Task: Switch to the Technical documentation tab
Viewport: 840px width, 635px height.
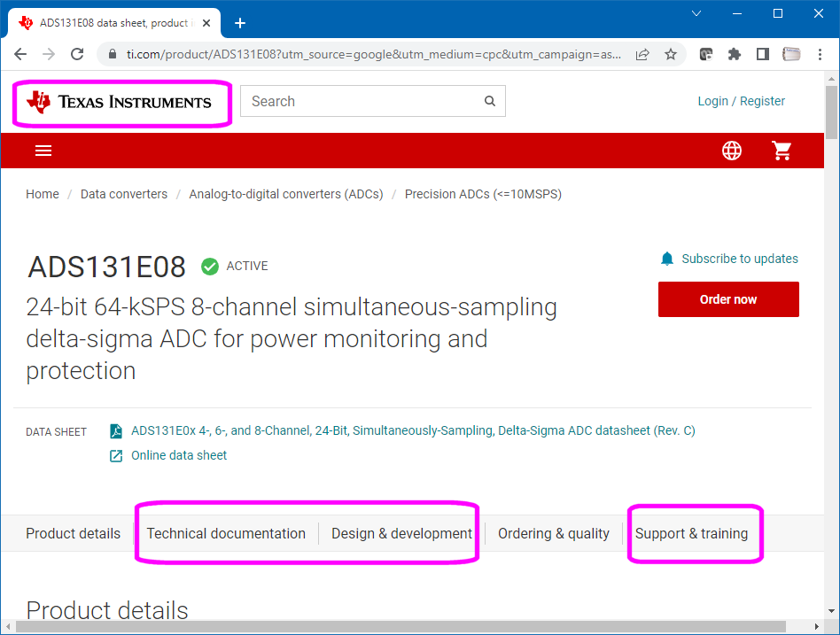Action: click(226, 534)
